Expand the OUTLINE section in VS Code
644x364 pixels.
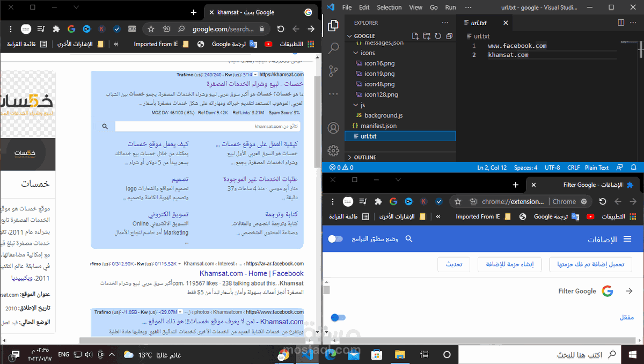click(x=349, y=157)
